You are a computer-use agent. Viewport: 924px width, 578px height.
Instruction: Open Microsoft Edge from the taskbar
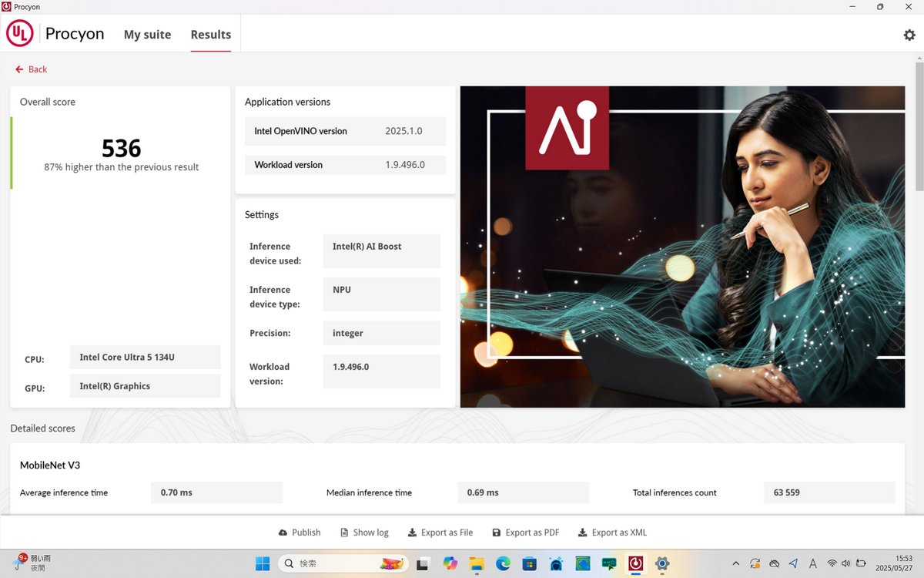503,563
